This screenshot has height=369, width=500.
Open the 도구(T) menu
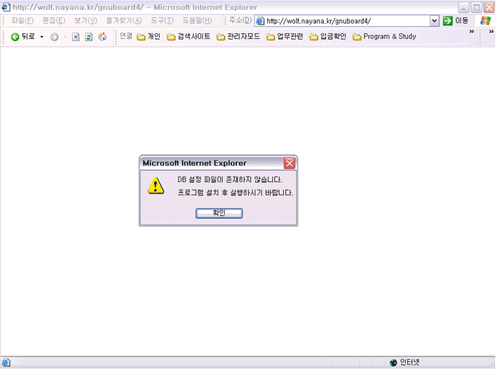pyautogui.click(x=162, y=21)
